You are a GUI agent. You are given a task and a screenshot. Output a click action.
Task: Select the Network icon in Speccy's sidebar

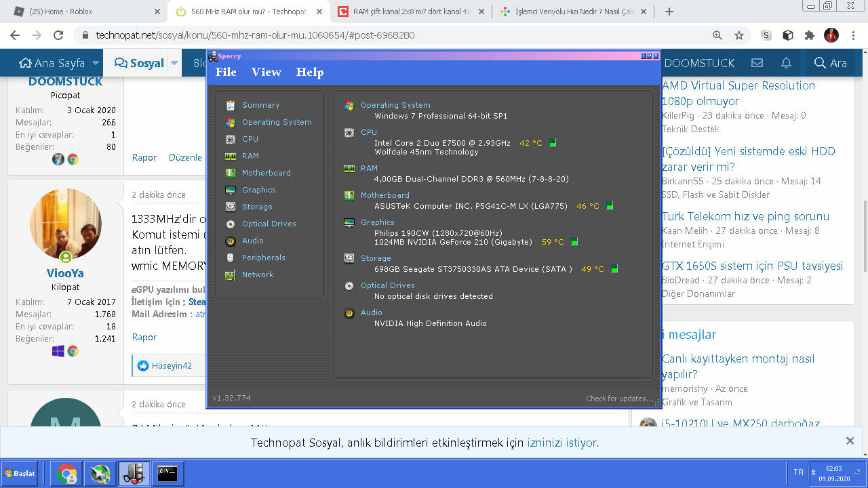tap(231, 274)
